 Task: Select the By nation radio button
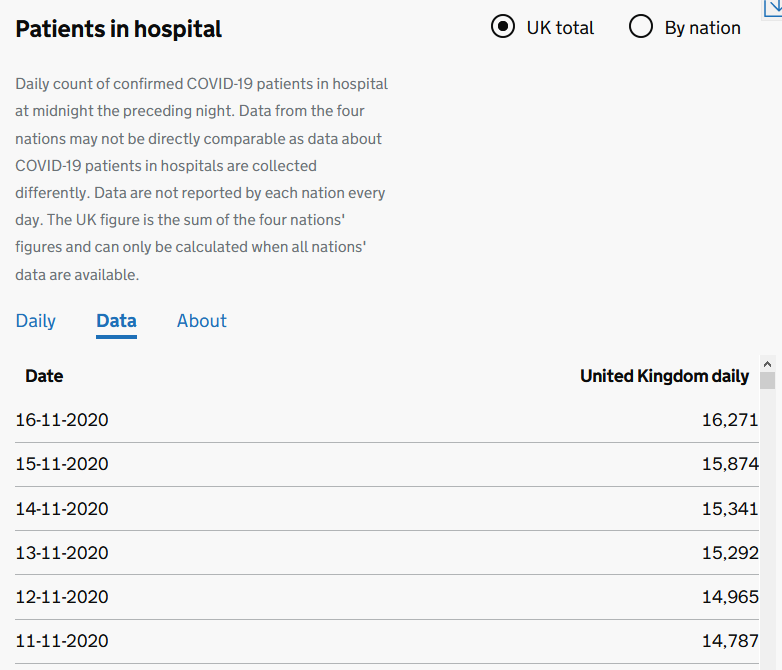(x=640, y=26)
